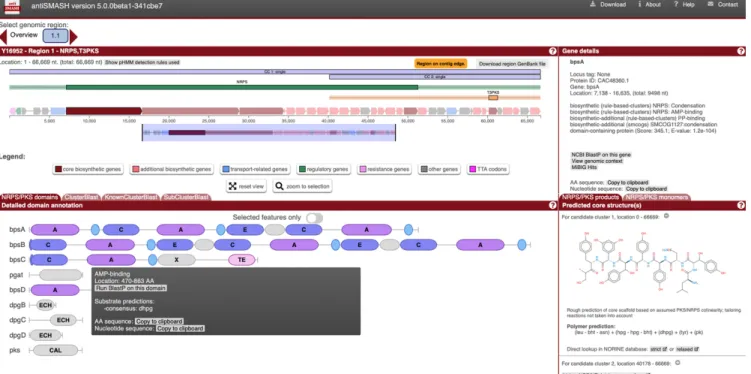
Task: Switch to SubClusterBlast tab
Action: tap(186, 197)
